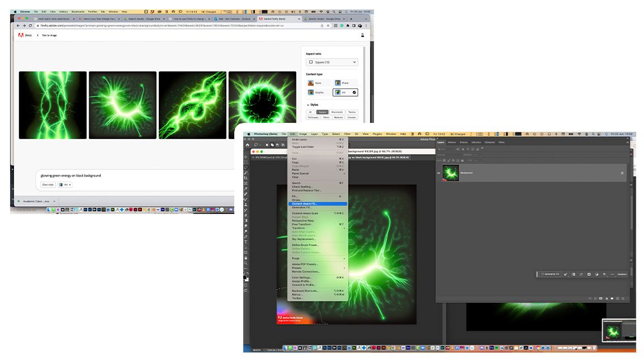
Task: Click the Photo content type icon in Firefly
Action: (338, 83)
